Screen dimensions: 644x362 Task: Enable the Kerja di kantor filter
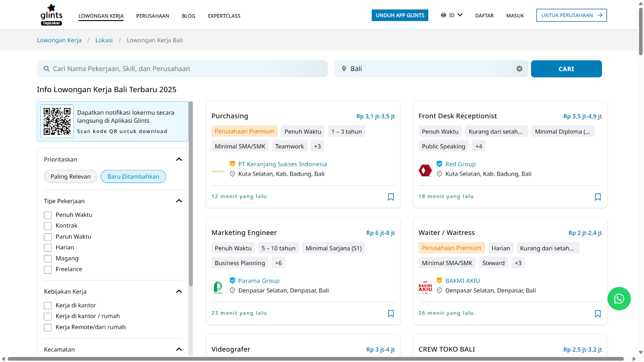48,306
